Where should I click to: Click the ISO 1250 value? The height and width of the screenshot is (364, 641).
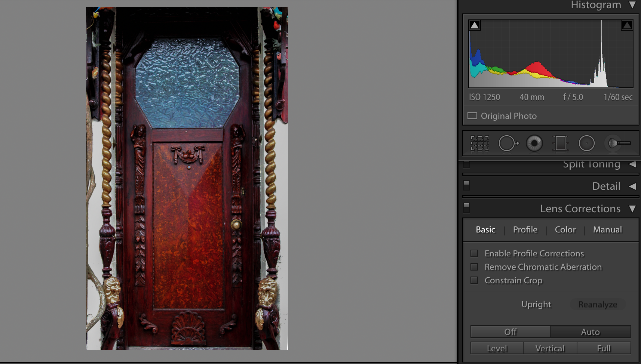click(484, 97)
